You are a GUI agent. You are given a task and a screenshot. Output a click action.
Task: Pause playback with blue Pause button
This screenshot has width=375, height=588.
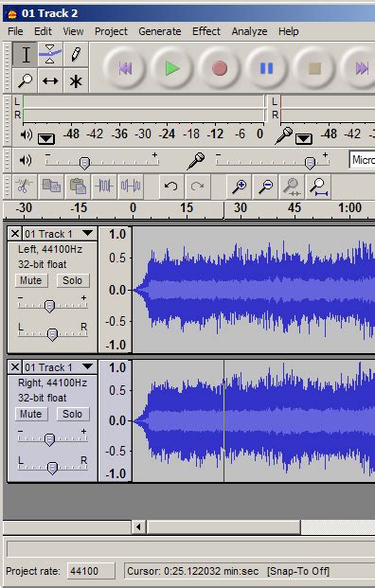click(267, 68)
